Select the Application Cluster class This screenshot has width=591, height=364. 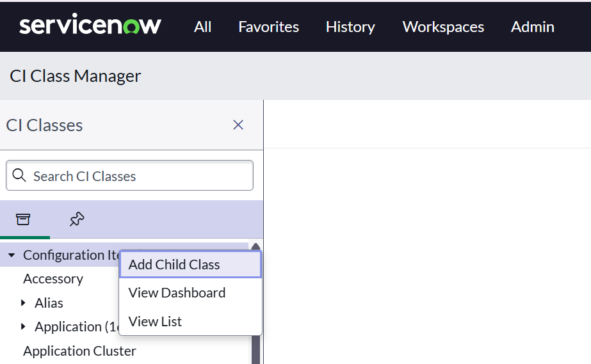coord(79,351)
